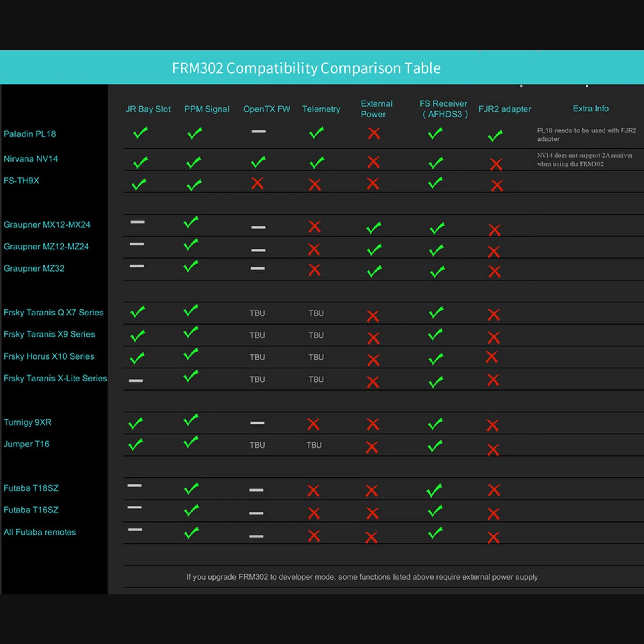Screen dimensions: 644x644
Task: Click the 'All Futaba remotes' row label
Action: tap(40, 532)
